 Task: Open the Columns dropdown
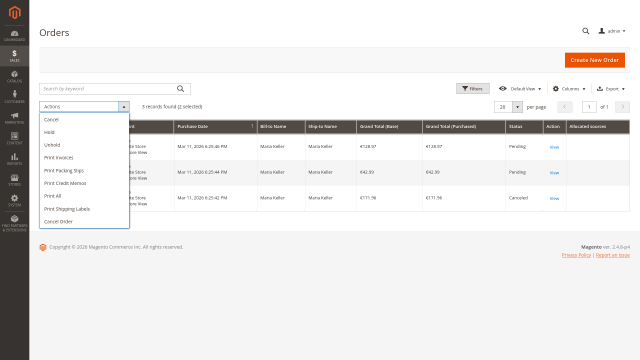pyautogui.click(x=569, y=89)
